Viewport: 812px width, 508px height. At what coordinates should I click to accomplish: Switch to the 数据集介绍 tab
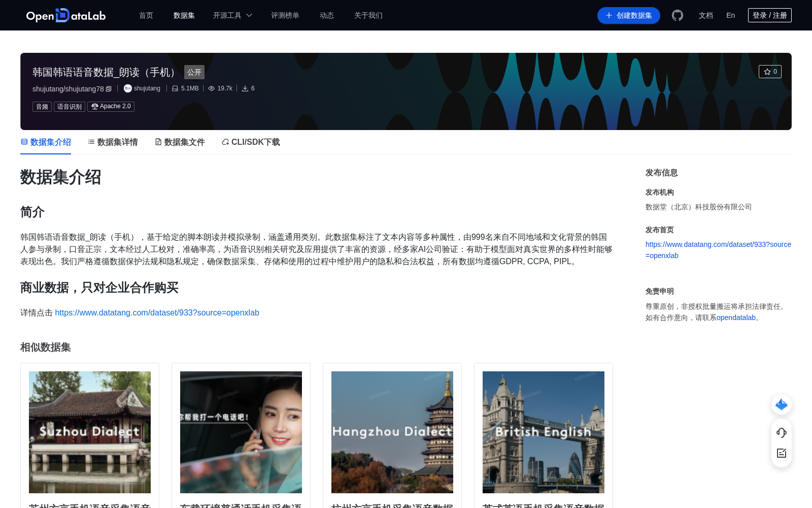pyautogui.click(x=46, y=142)
